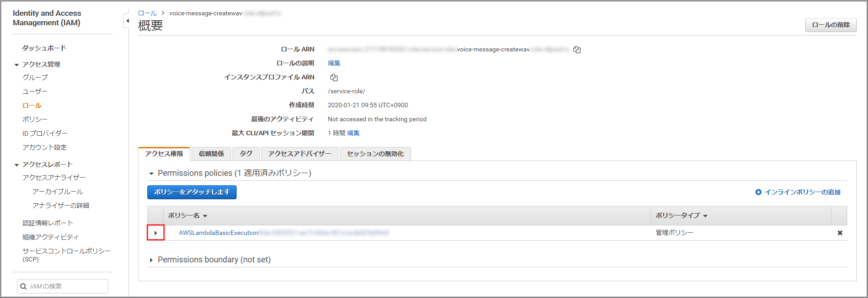Open ダッシュボード in the sidebar
The width and height of the screenshot is (868, 298).
44,48
